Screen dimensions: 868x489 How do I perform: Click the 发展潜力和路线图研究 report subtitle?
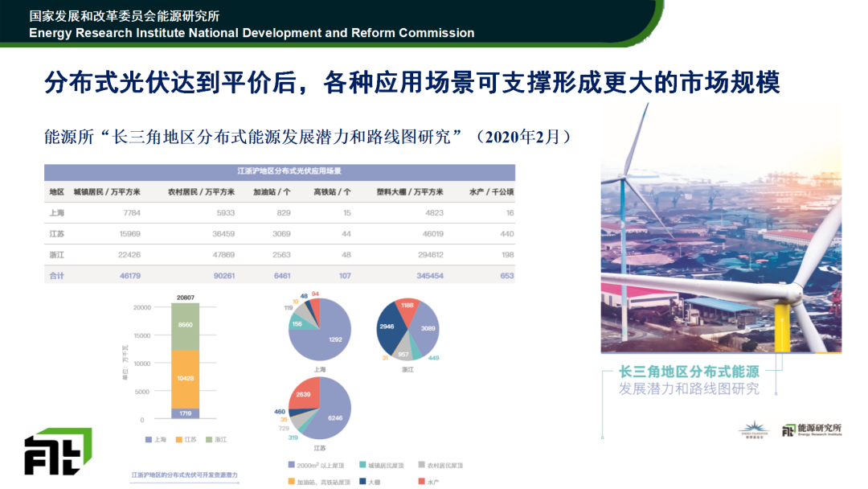[689, 388]
